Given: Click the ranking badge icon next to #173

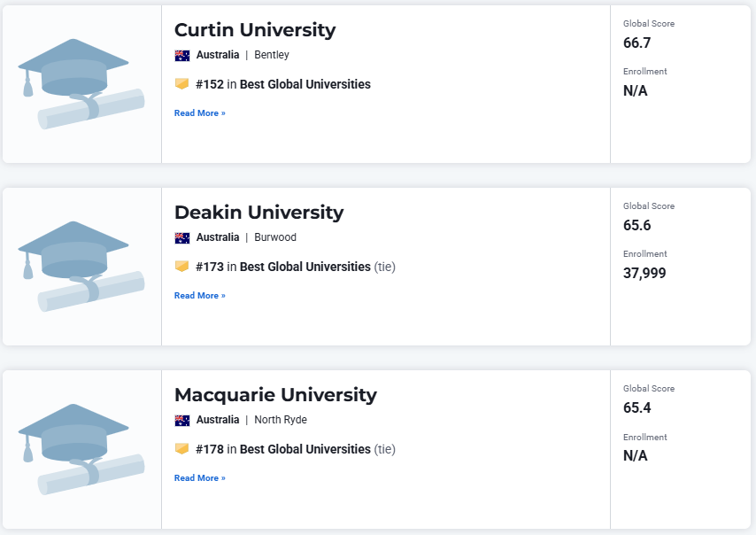Looking at the screenshot, I should [182, 267].
